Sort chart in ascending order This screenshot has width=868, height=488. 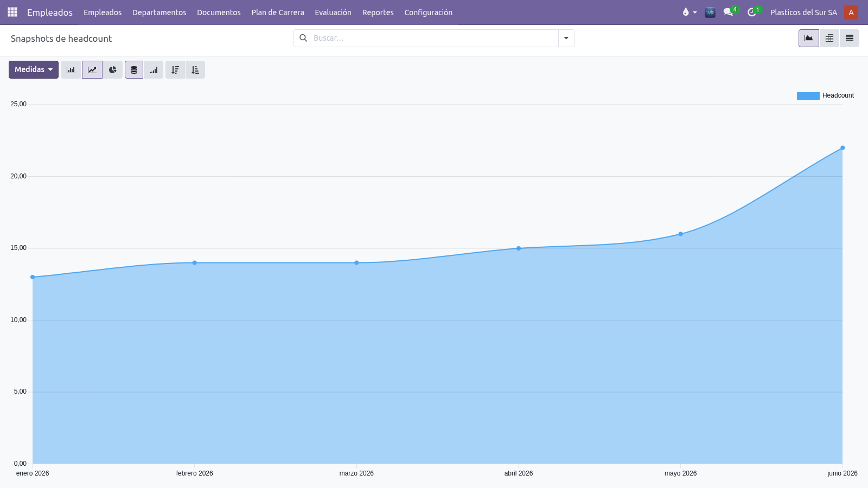click(x=195, y=69)
